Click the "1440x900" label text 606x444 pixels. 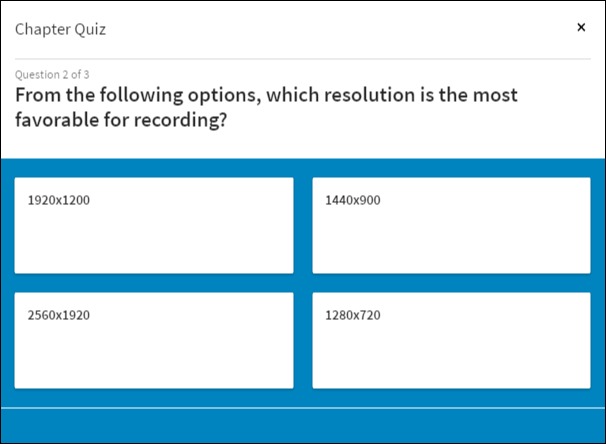pyautogui.click(x=353, y=200)
